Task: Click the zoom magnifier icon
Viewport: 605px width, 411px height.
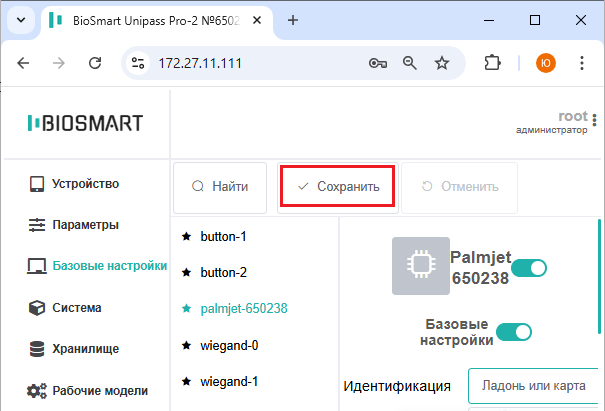Action: tap(409, 63)
